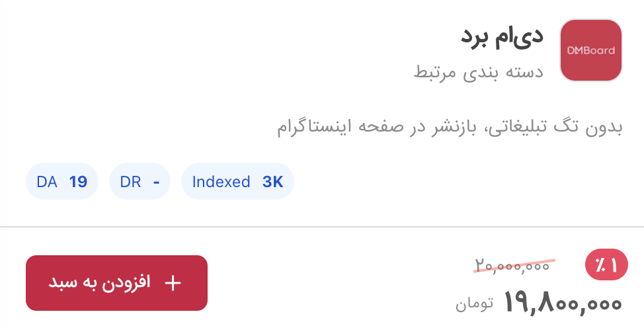This screenshot has width=644, height=326.
Task: Open the دی‌ام برد title
Action: [x=502, y=37]
